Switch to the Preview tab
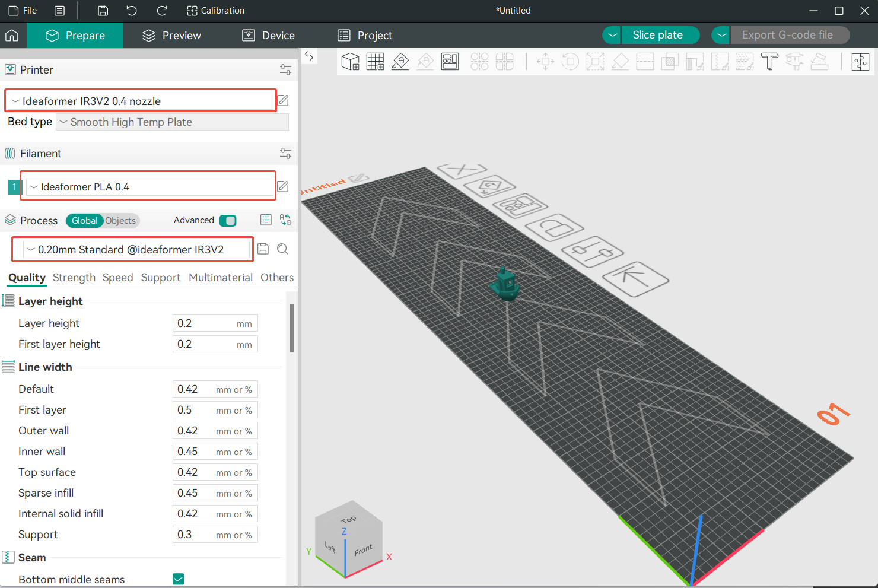Screen dimensions: 878x588 pyautogui.click(x=172, y=36)
